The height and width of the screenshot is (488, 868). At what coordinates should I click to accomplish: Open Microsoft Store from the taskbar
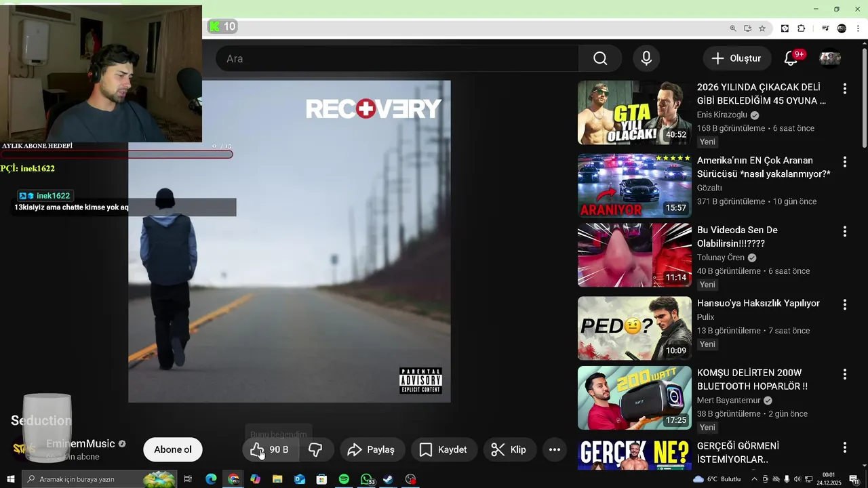[x=321, y=479]
